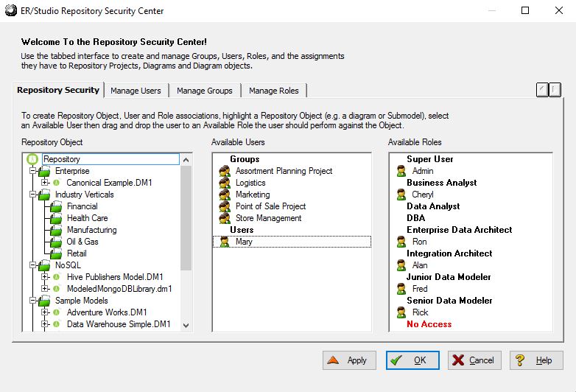Expand the Hive Publishers Model.DM1 node
The width and height of the screenshot is (576, 392).
coord(45,277)
